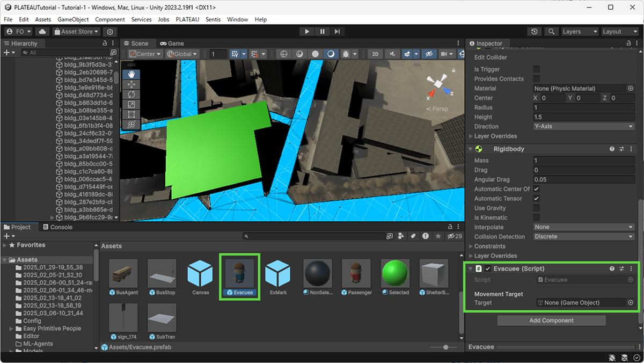Open the Asset Store dropdown
This screenshot has height=363, width=644.
coord(76,32)
